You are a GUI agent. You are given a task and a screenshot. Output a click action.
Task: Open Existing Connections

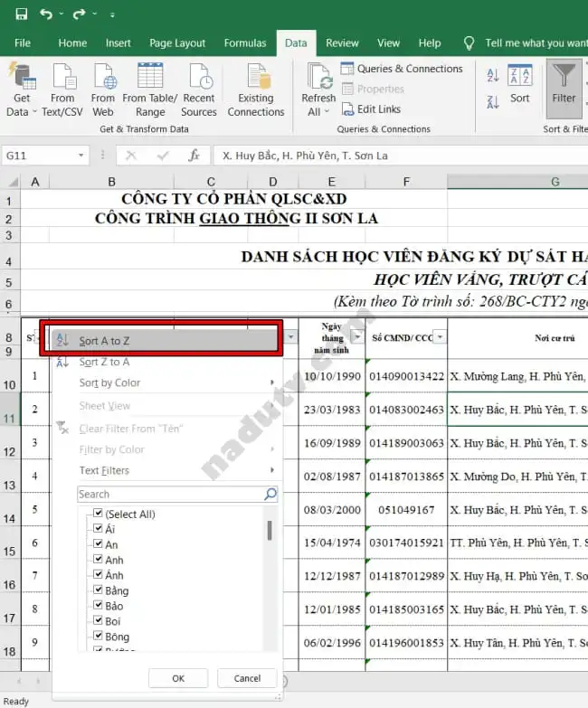point(256,90)
